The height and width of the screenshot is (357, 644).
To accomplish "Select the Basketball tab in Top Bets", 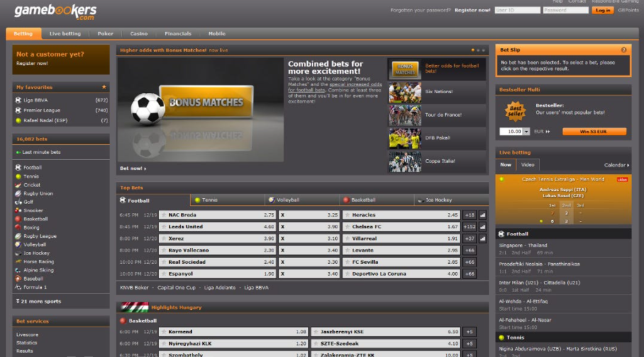I will coord(377,200).
